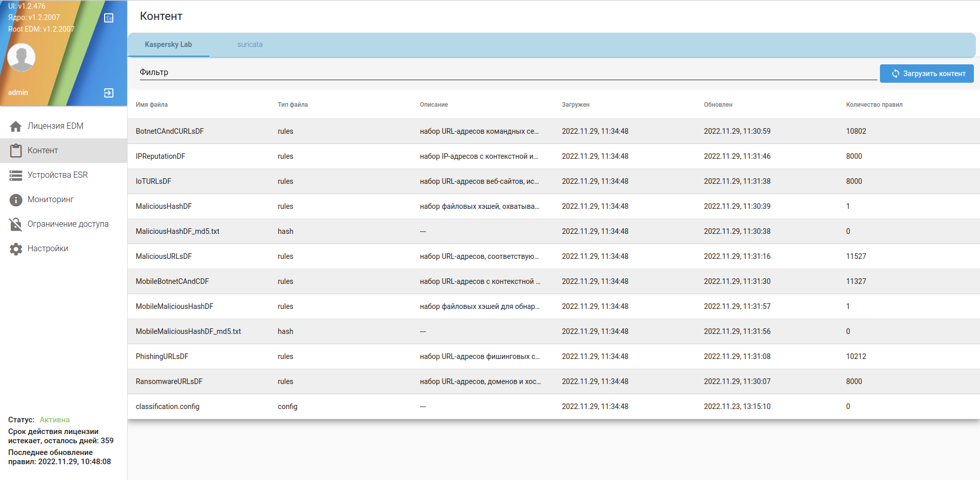Click the Описание column header

434,105
